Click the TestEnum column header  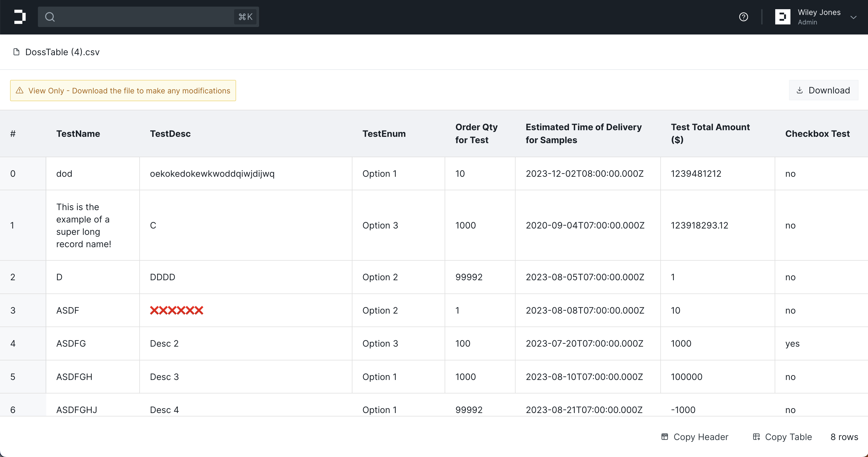(x=384, y=134)
